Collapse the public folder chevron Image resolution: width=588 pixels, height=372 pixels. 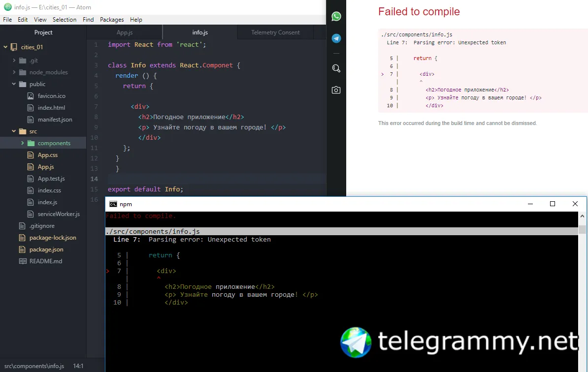(14, 84)
